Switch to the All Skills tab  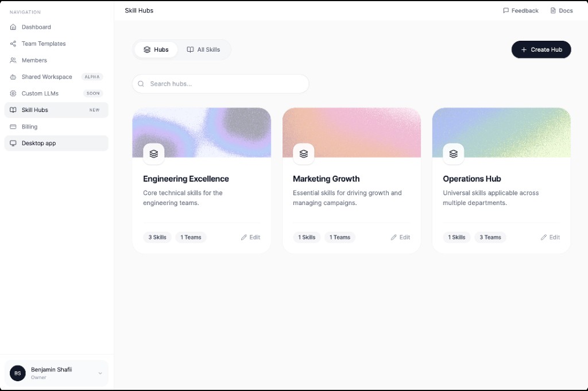pos(203,50)
